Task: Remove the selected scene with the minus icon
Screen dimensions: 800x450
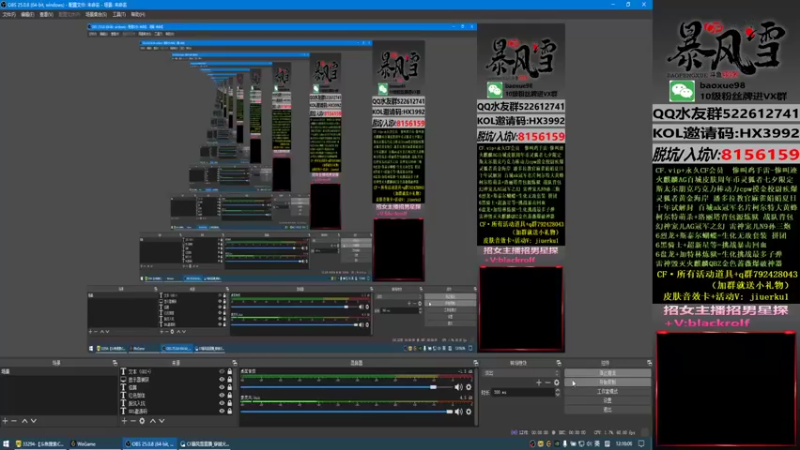Action: [14, 421]
